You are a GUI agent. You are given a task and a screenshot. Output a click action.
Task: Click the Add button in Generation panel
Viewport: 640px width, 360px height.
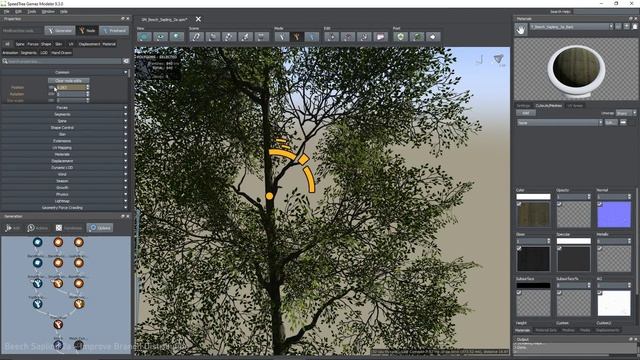pos(12,228)
